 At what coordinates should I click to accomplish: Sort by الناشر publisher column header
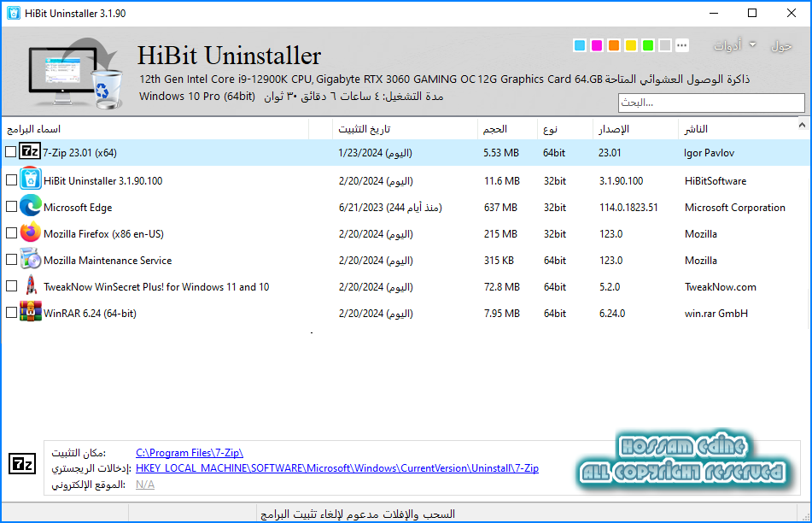(x=738, y=129)
